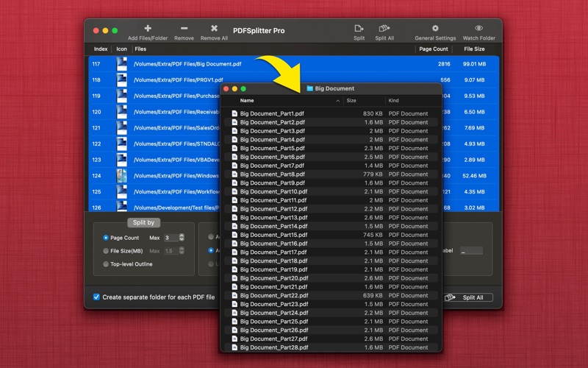Click the Page Count Max stepper arrows
This screenshot has height=368, width=588.
point(182,237)
